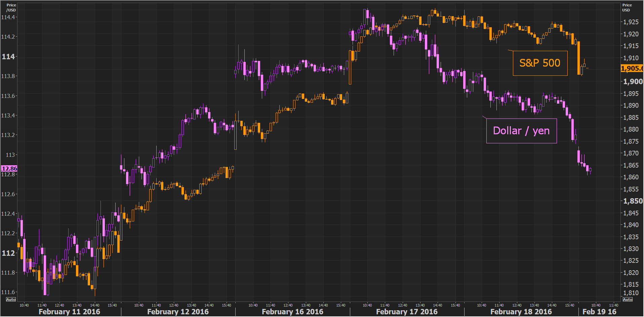This screenshot has width=644, height=317.
Task: Click the 112.2 left axis value
Action: (8, 233)
